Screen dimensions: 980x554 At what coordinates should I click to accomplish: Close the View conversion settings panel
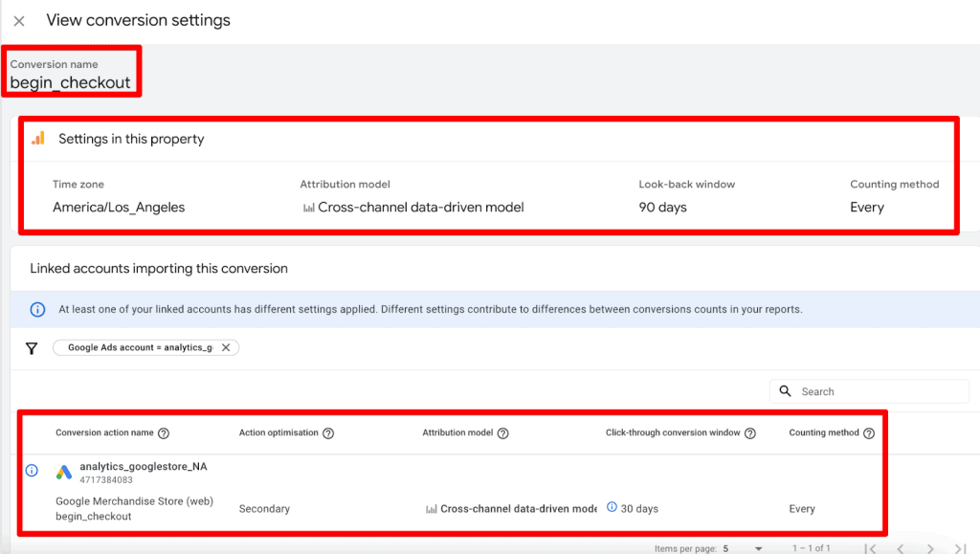coord(18,20)
